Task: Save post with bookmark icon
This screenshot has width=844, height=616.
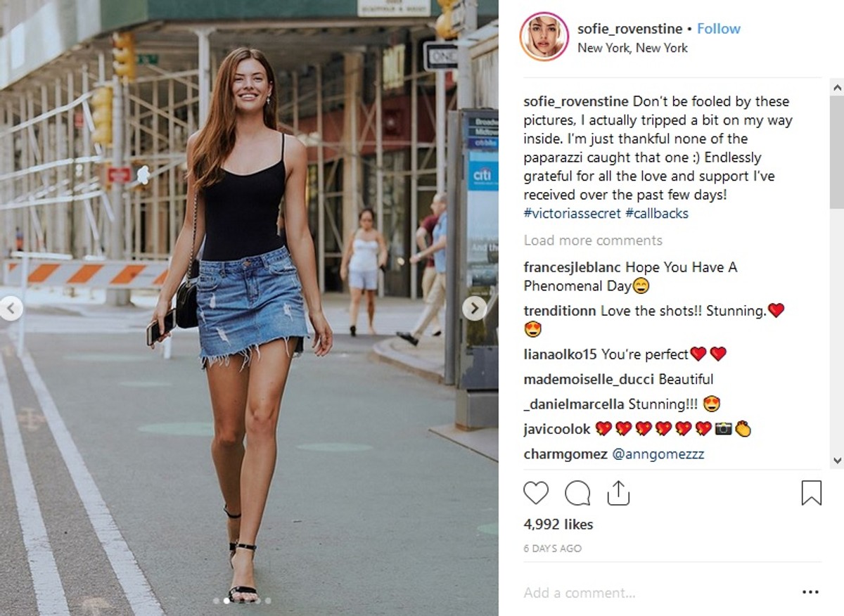Action: coord(812,492)
